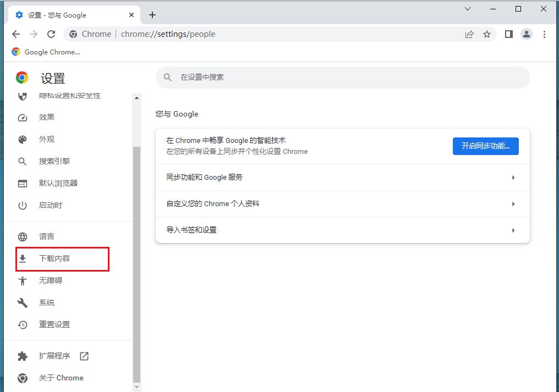Expand arrow for 自定义您的 Chrome 个人资料
The height and width of the screenshot is (392, 559).
coord(513,204)
